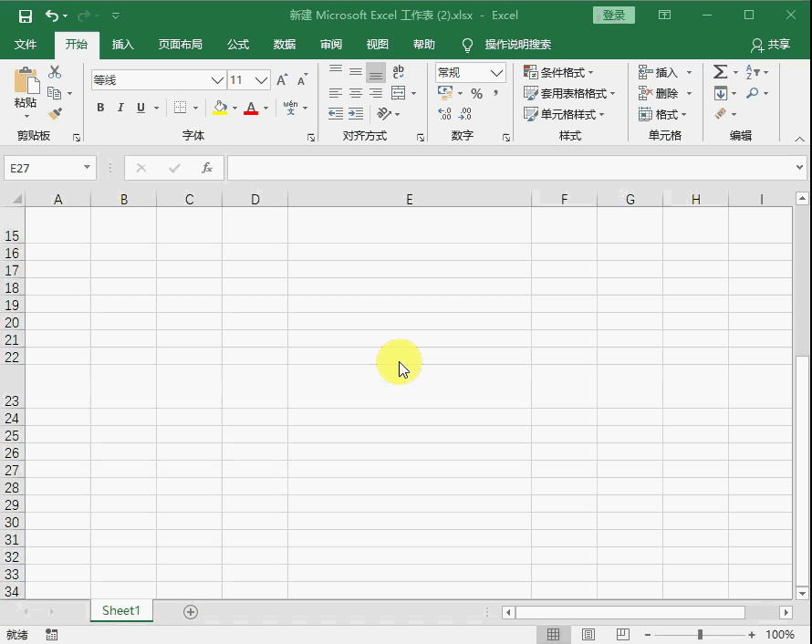This screenshot has width=812, height=644.
Task: Open the 常规 number format dropdown
Action: (496, 73)
